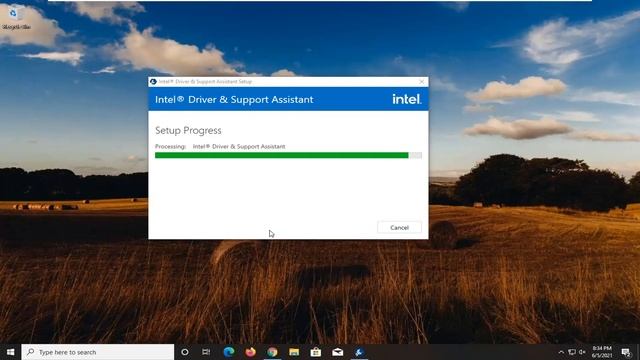The image size is (640, 360).
Task: Open the Windows Start menu
Action: pos(11,352)
